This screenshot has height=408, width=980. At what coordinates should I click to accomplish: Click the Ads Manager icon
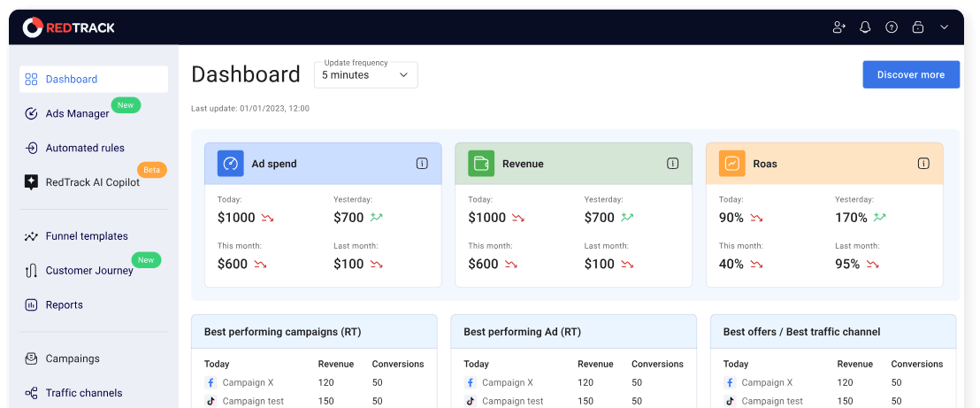pyautogui.click(x=31, y=114)
